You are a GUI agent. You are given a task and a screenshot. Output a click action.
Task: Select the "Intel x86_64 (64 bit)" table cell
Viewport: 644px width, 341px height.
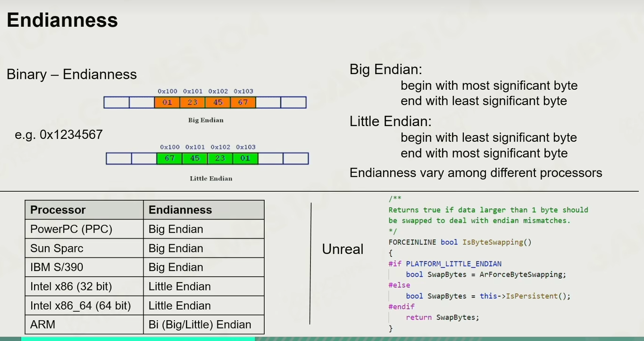84,306
